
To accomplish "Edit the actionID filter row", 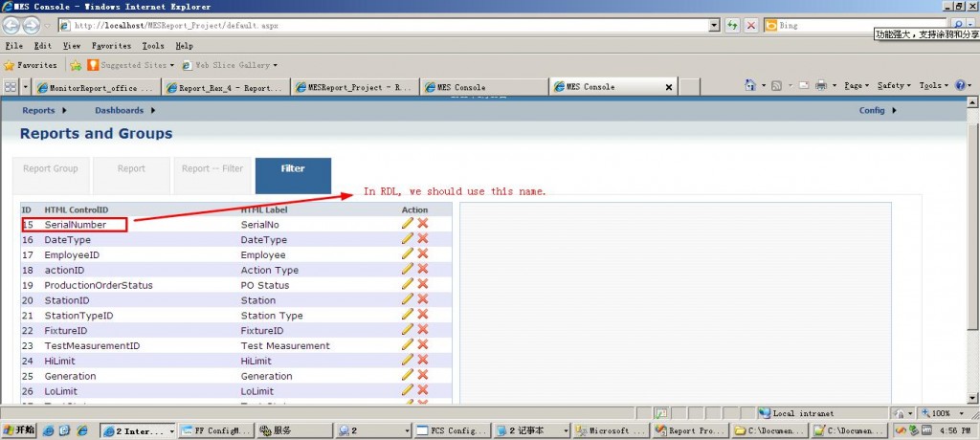I will click(x=408, y=268).
